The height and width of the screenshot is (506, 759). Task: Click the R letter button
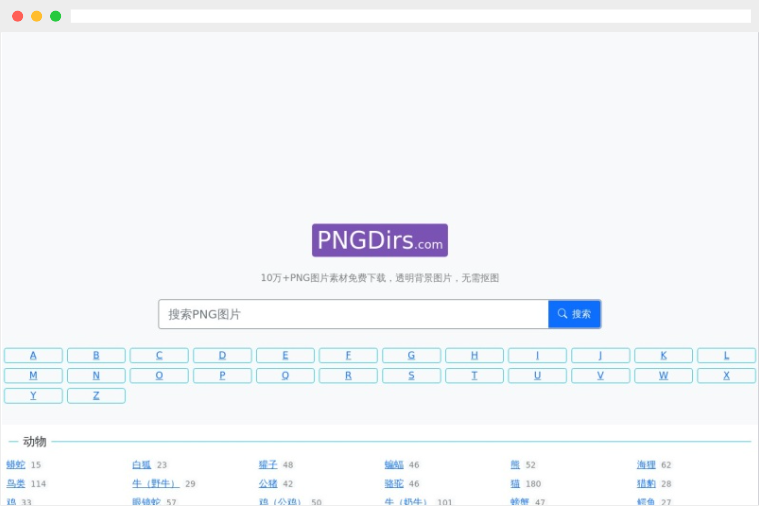point(349,376)
